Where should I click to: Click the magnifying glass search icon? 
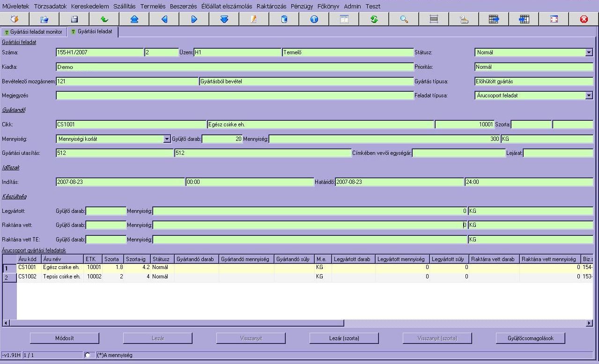[x=404, y=19]
